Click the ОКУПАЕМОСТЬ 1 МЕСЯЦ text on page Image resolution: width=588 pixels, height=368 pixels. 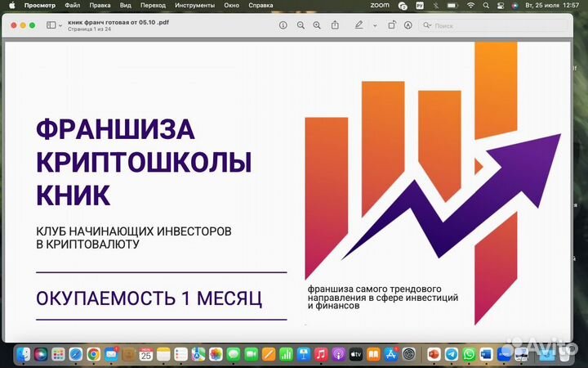coord(149,298)
